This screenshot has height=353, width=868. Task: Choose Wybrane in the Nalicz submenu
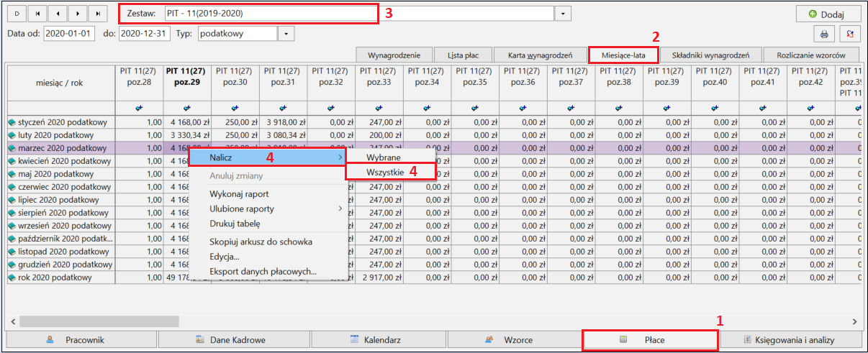(x=392, y=157)
